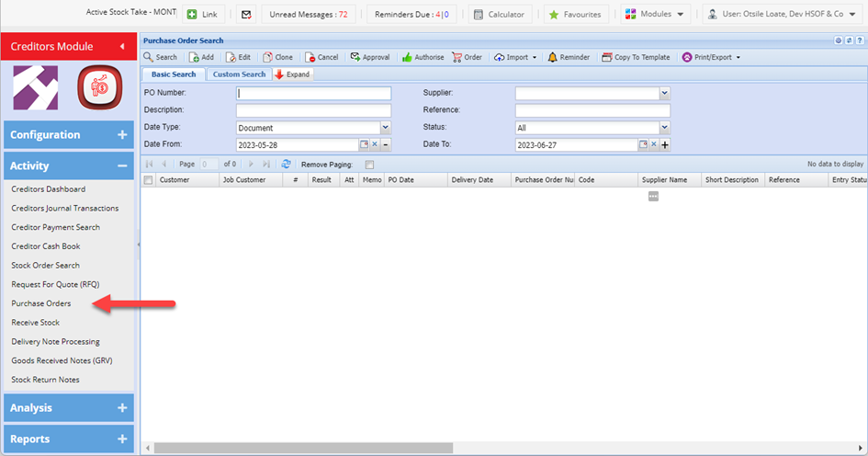Open Date To calendar picker
The height and width of the screenshot is (456, 868).
point(643,144)
